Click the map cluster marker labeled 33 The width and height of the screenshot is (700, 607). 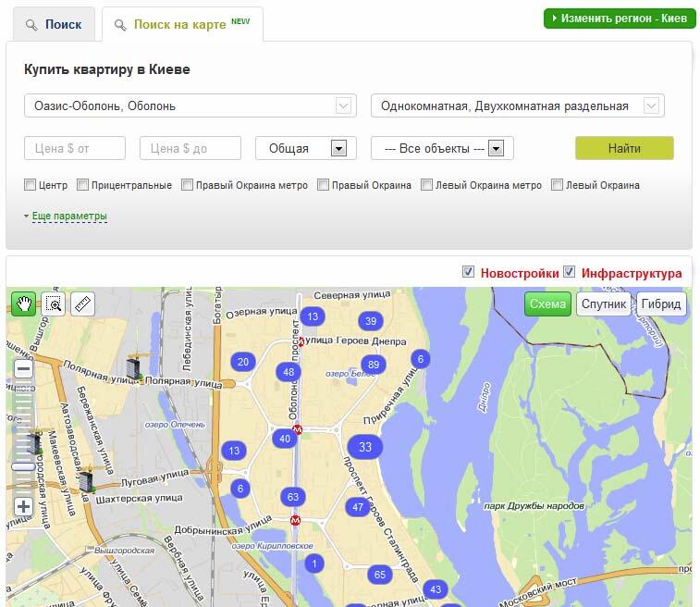[x=365, y=447]
